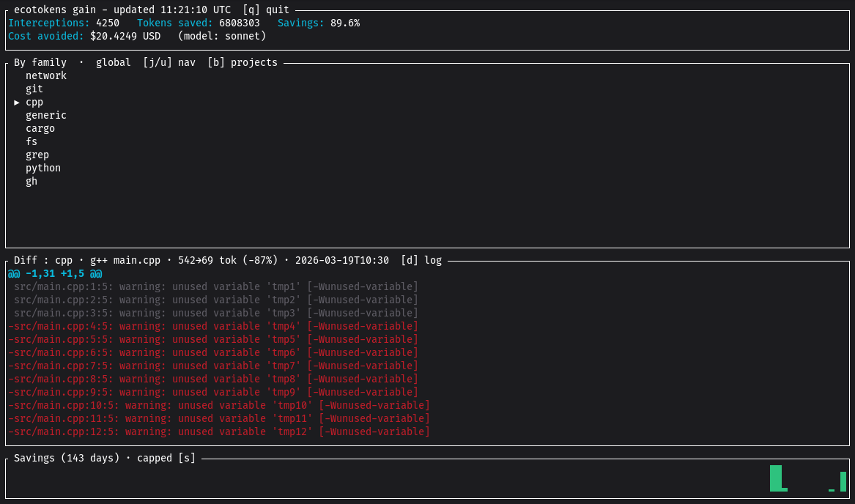Click the [j/u] nav hint

(169, 63)
